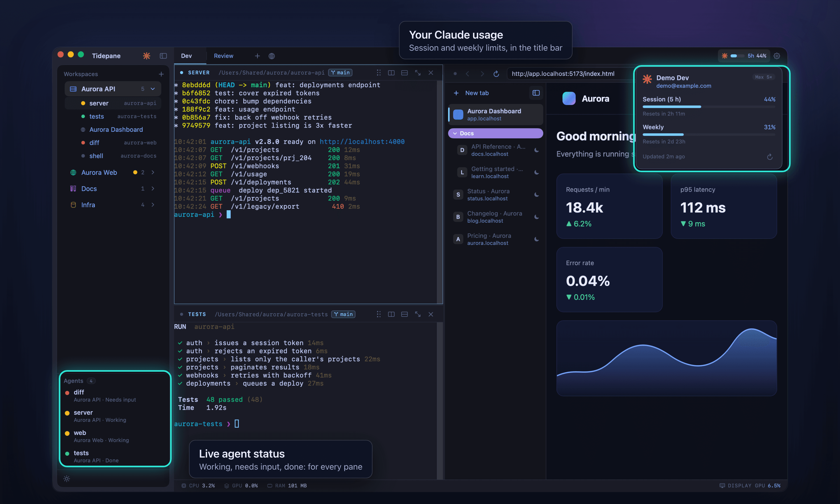Maximize the TESTS pane
This screenshot has width=840, height=504.
coord(418,314)
